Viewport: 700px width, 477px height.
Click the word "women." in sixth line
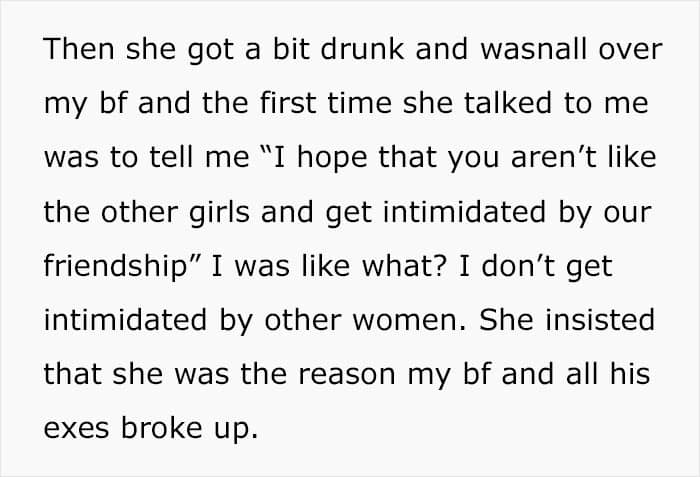[409, 319]
